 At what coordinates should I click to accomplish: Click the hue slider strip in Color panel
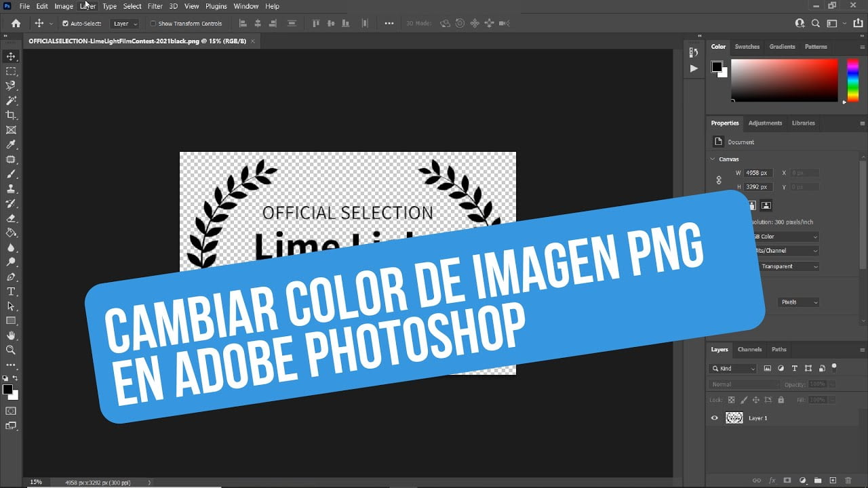(x=852, y=80)
